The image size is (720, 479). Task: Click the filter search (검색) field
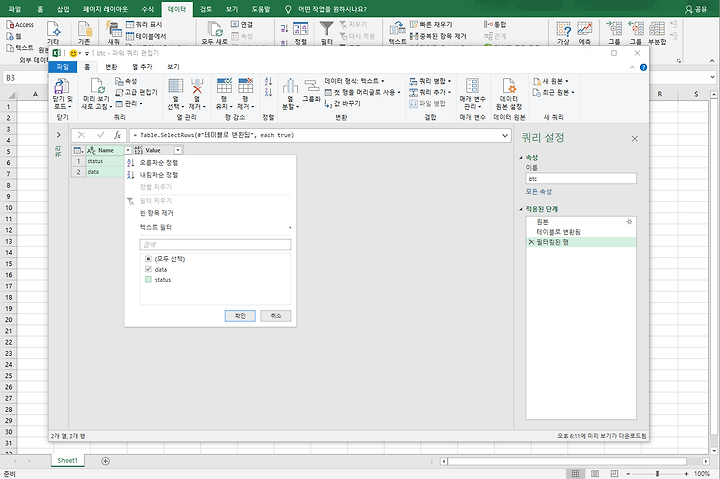click(x=215, y=244)
